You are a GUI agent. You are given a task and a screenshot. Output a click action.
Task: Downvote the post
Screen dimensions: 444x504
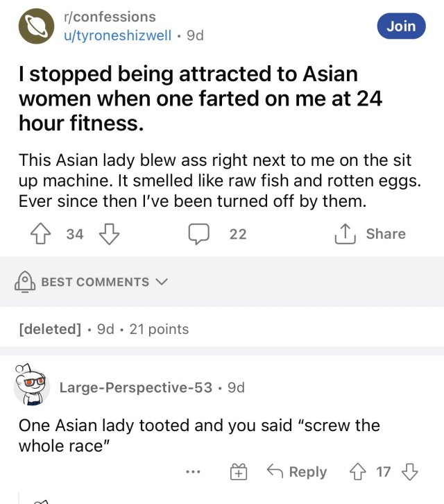pos(109,234)
